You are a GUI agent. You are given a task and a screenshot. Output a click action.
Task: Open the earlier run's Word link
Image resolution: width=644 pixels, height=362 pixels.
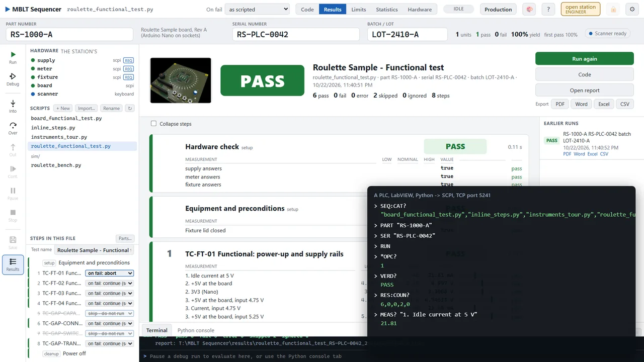coord(579,154)
